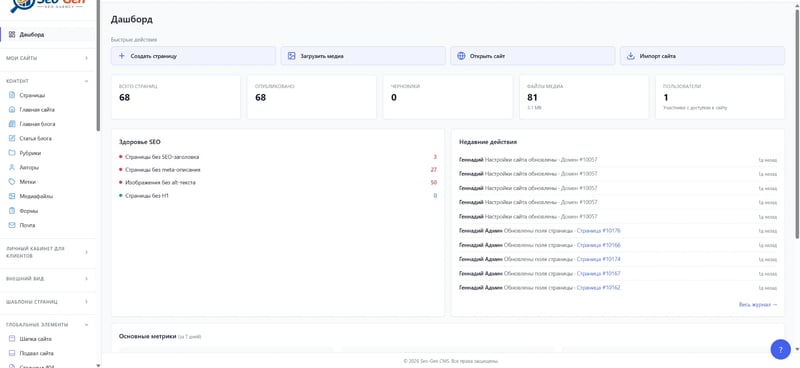Screen dimensions: 800x368
Task: Expand the ШАБЛОНЫ СТРАНИЦ section
Action: point(47,302)
